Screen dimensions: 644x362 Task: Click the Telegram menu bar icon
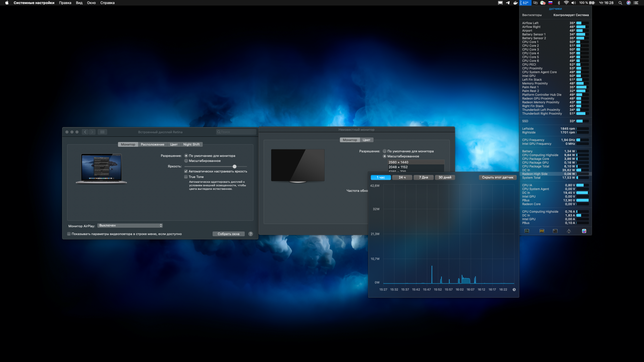click(x=508, y=3)
